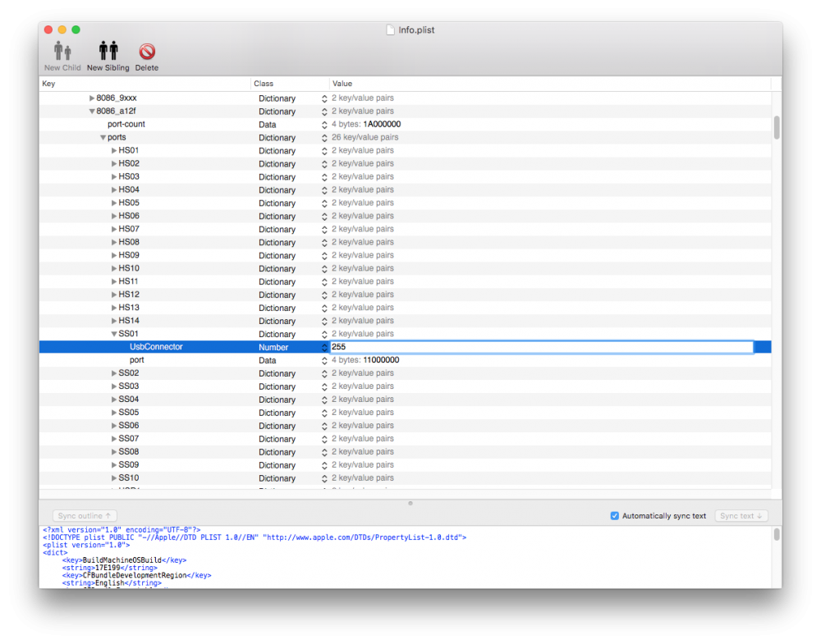This screenshot has width=821, height=644.
Task: Click the Delete toolbar icon
Action: point(147,51)
